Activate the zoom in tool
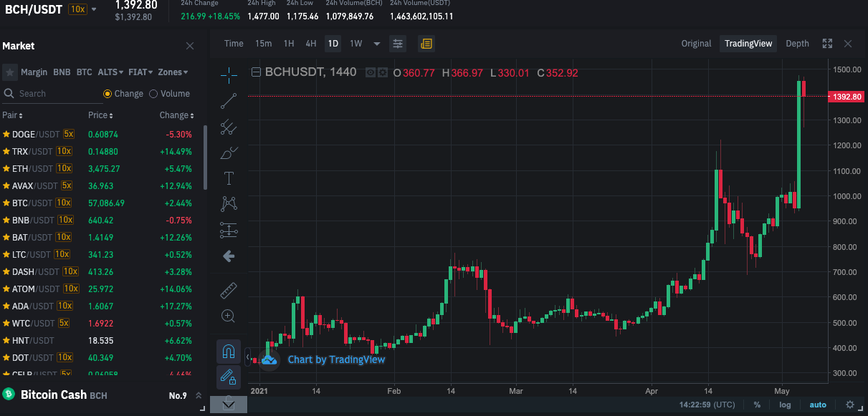The image size is (868, 416). point(229,316)
